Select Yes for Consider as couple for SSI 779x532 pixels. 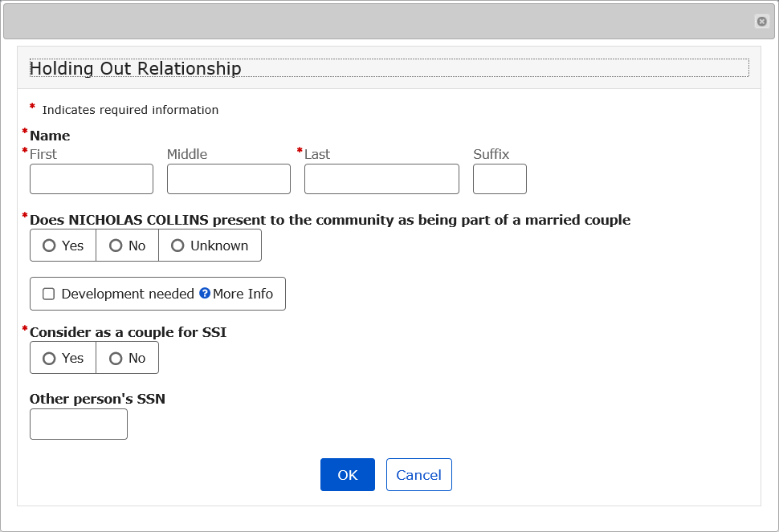coord(50,358)
